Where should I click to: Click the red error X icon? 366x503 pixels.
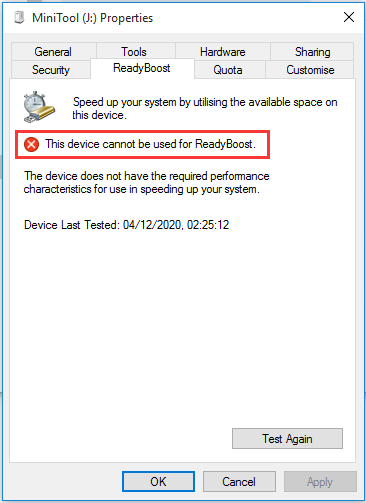[x=31, y=144]
